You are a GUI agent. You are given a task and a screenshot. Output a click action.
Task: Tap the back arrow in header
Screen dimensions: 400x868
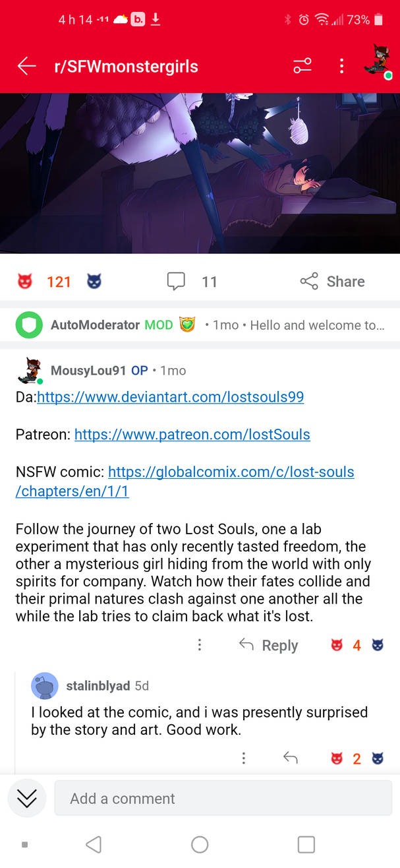(26, 66)
